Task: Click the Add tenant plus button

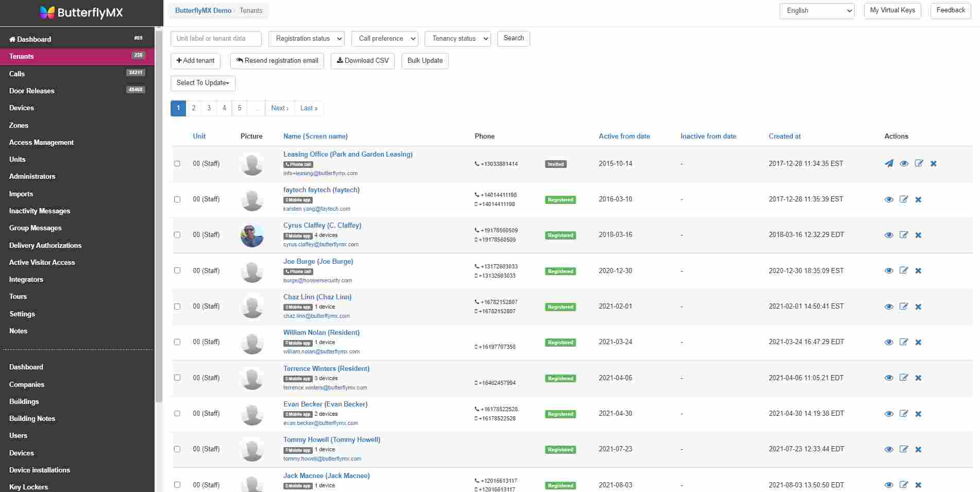Action: pyautogui.click(x=195, y=60)
